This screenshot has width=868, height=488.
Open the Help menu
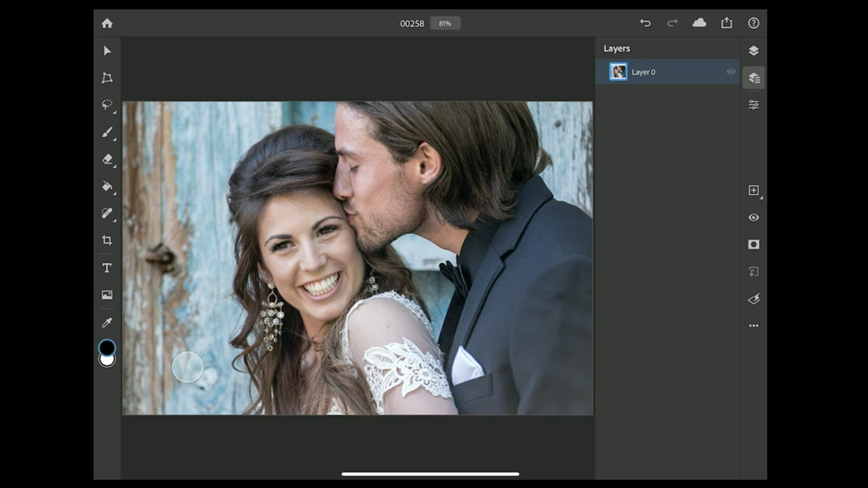coord(753,23)
